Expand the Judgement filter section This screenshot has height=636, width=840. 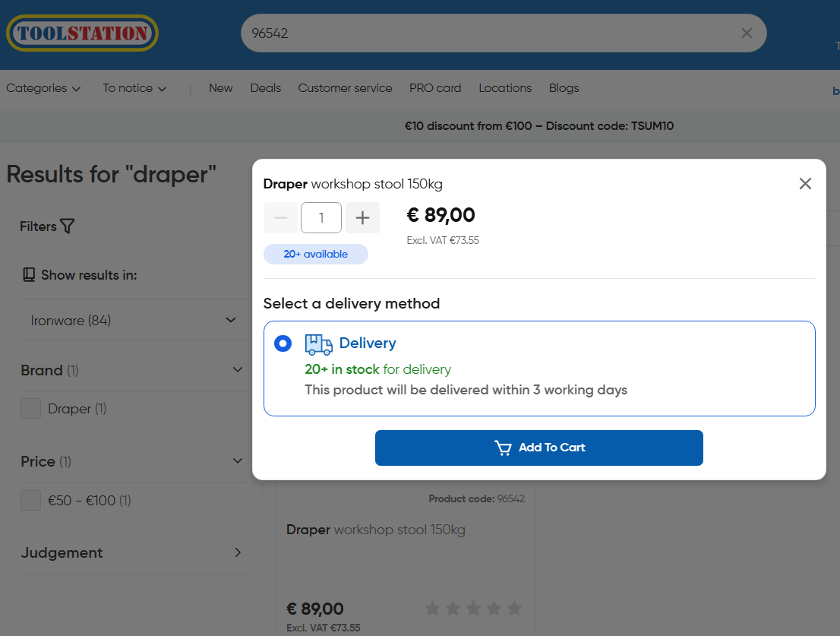point(238,553)
